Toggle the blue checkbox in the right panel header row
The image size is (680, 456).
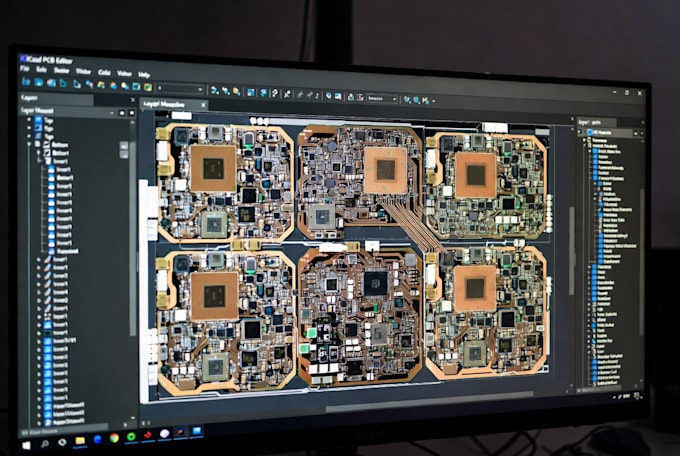[x=589, y=132]
